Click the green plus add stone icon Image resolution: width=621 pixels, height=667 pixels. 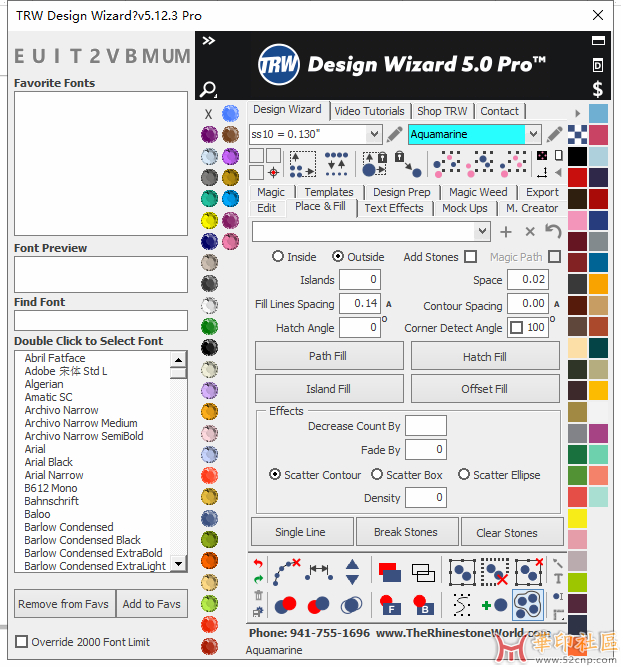pos(494,605)
